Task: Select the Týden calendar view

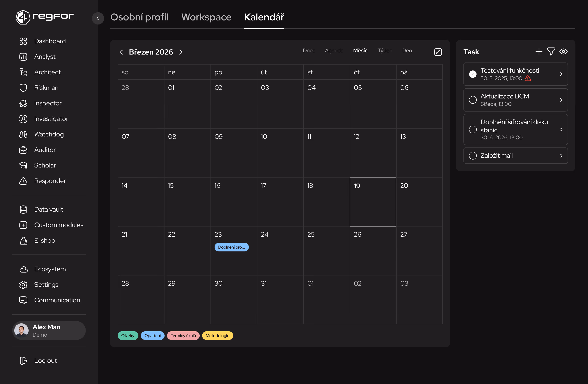Action: pyautogui.click(x=385, y=51)
